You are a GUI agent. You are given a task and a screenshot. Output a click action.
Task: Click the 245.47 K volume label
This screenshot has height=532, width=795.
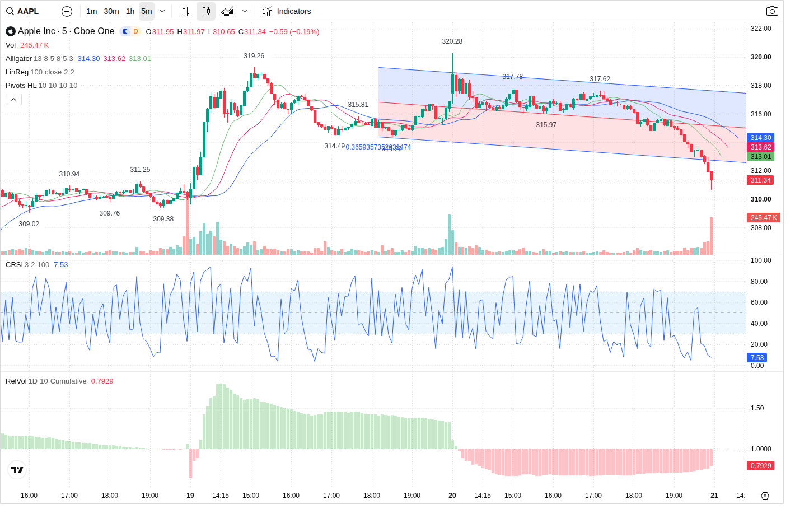(764, 218)
